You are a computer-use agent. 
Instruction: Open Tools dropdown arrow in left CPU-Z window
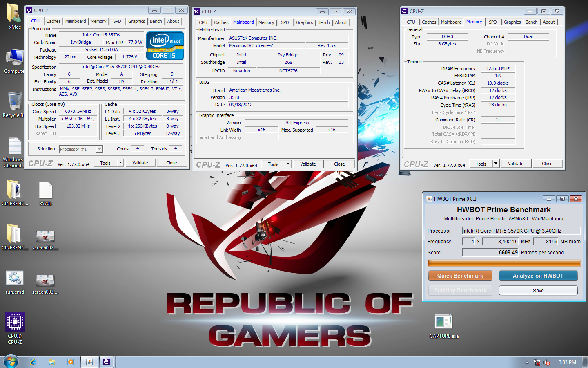click(x=120, y=163)
